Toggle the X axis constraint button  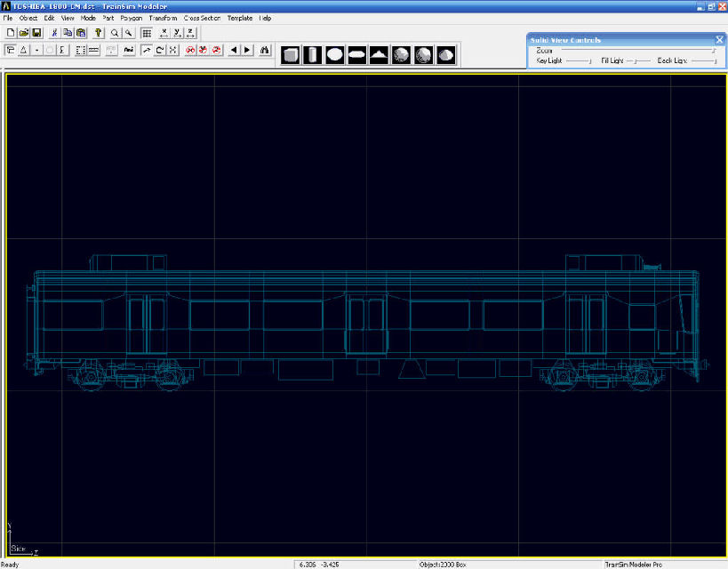pyautogui.click(x=164, y=32)
